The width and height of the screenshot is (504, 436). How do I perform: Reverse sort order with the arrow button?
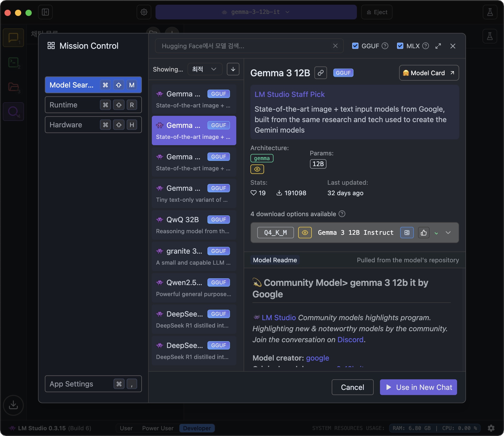pos(233,69)
